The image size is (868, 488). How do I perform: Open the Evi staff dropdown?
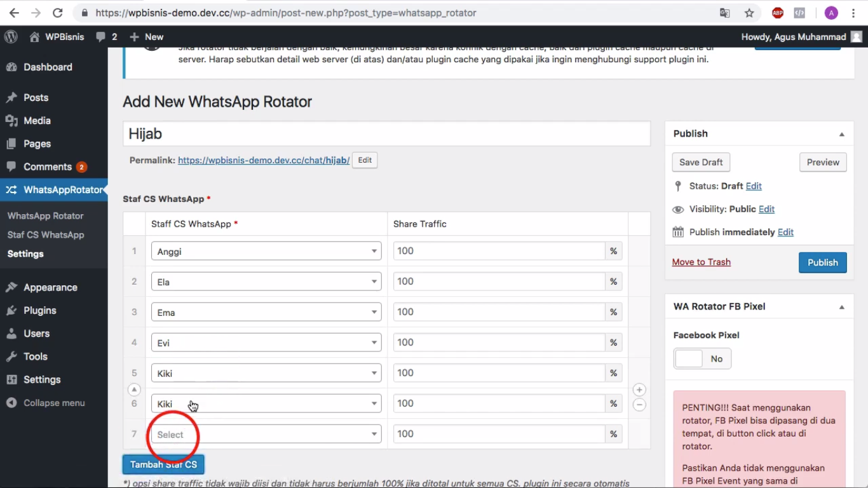click(266, 342)
